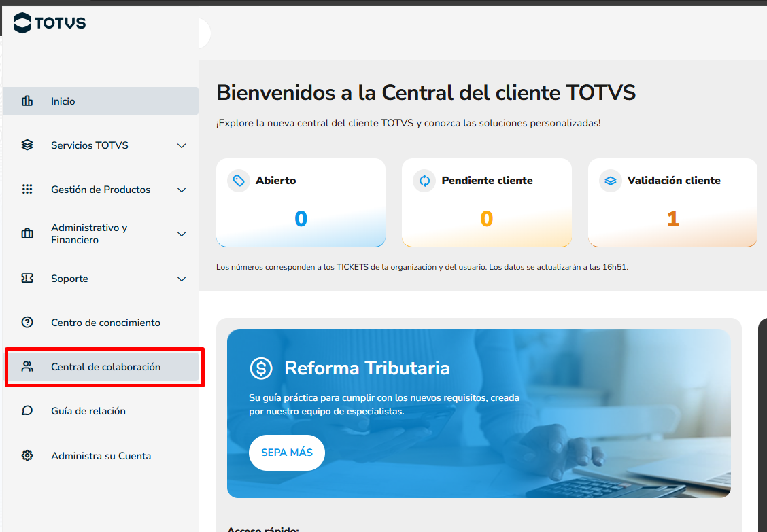Click the Central de colaboración people icon
This screenshot has height=532, width=767.
pyautogui.click(x=27, y=367)
